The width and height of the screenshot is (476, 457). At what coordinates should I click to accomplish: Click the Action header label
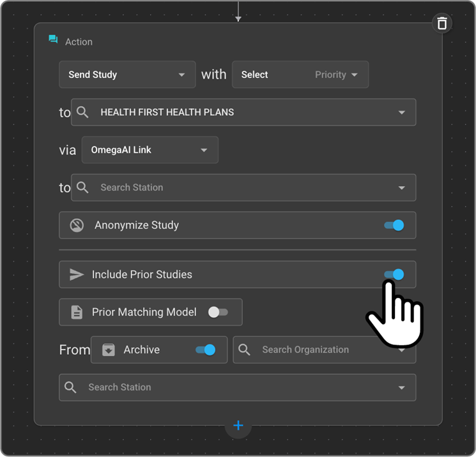point(79,42)
